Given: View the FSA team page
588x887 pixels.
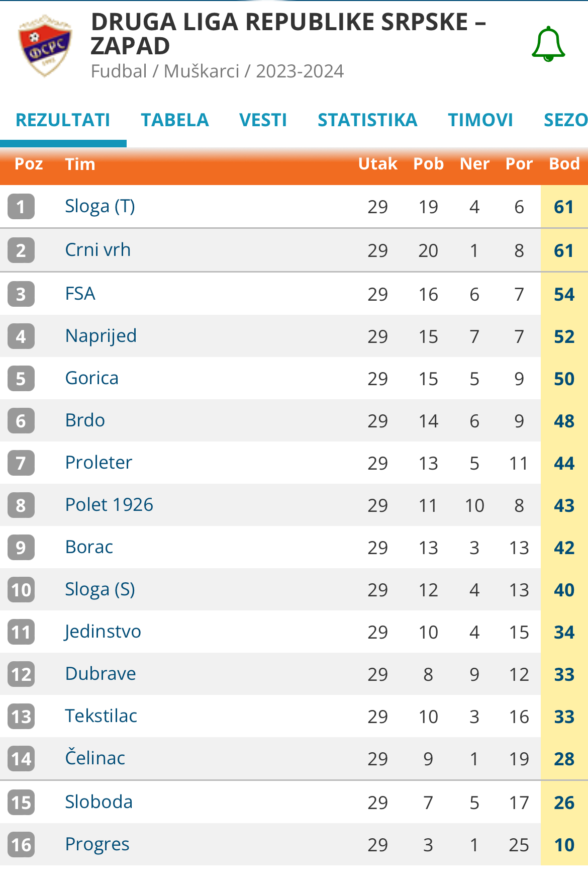Looking at the screenshot, I should (x=80, y=294).
